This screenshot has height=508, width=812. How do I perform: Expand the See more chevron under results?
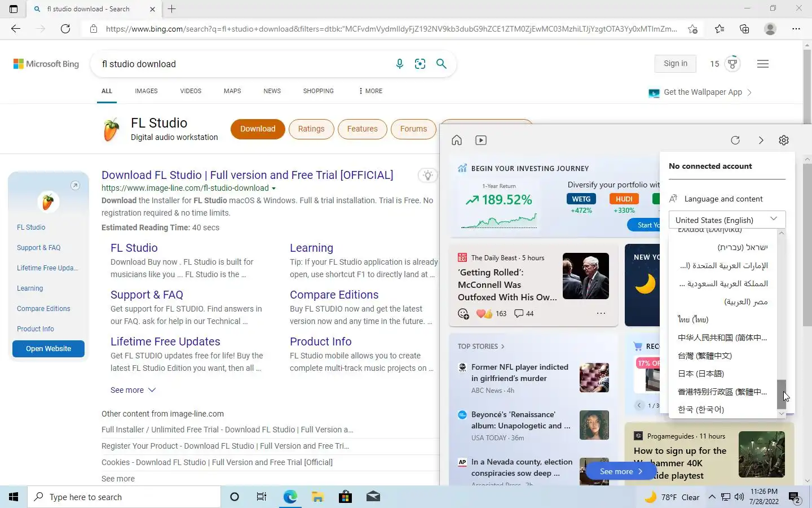tap(152, 390)
